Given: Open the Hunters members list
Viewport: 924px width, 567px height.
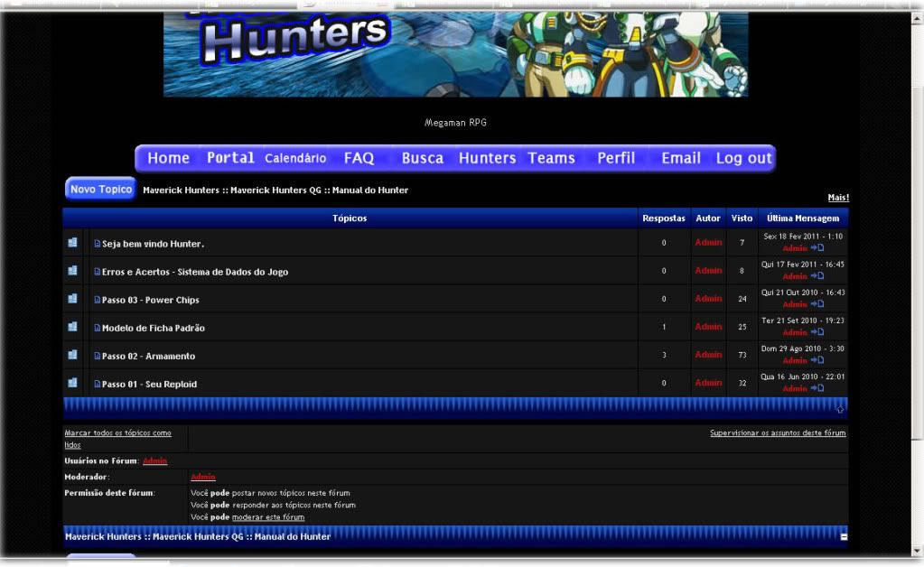Looking at the screenshot, I should point(488,158).
